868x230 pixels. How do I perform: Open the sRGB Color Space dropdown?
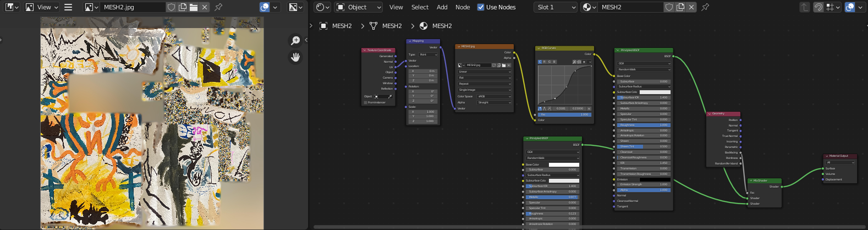[494, 96]
